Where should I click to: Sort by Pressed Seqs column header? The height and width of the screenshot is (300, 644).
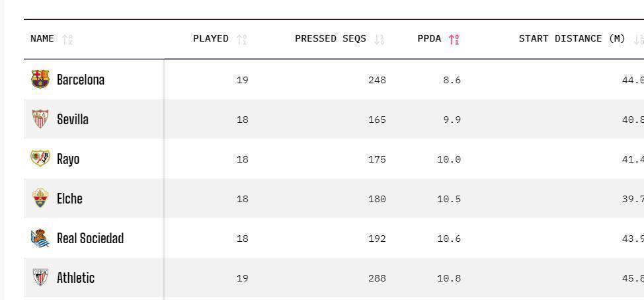330,38
